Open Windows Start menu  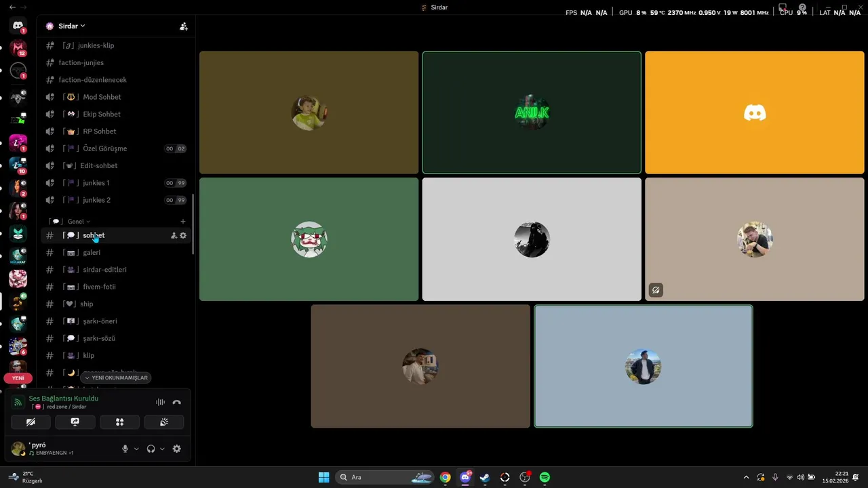click(x=323, y=477)
